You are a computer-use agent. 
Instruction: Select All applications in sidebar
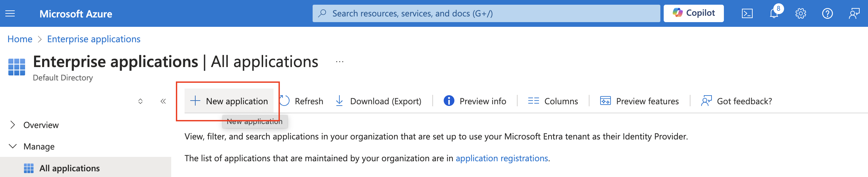point(86,168)
